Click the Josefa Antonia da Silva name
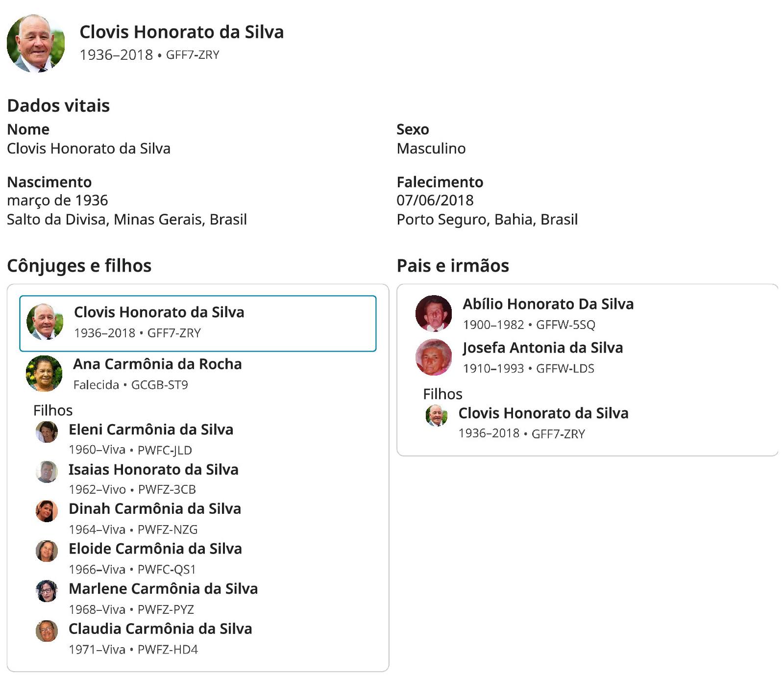Viewport: 784px width, 681px height. point(542,348)
